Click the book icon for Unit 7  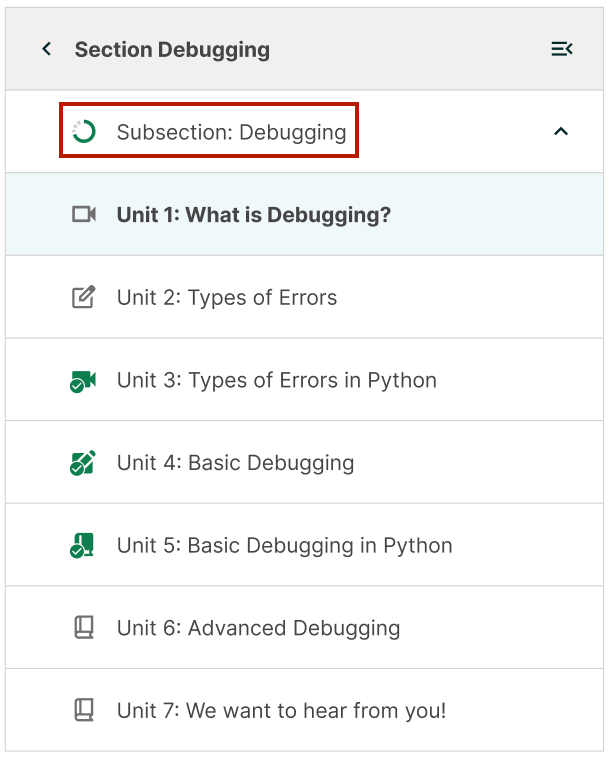84,711
